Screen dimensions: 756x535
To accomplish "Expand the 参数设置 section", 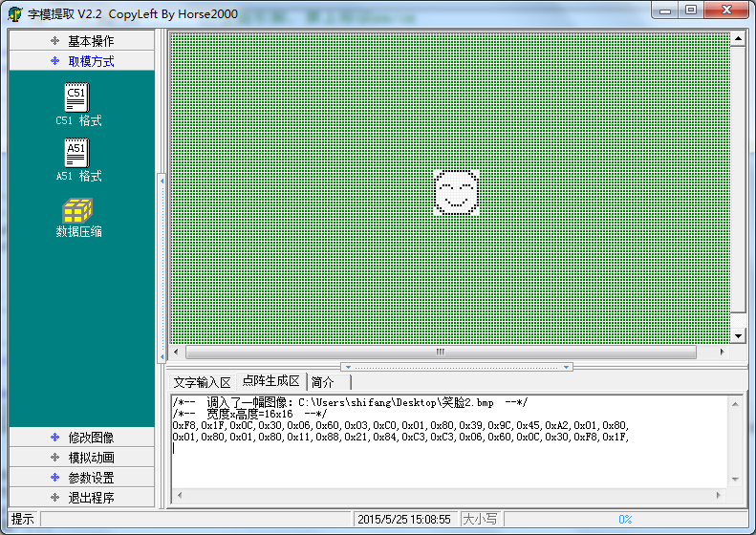I will click(82, 478).
